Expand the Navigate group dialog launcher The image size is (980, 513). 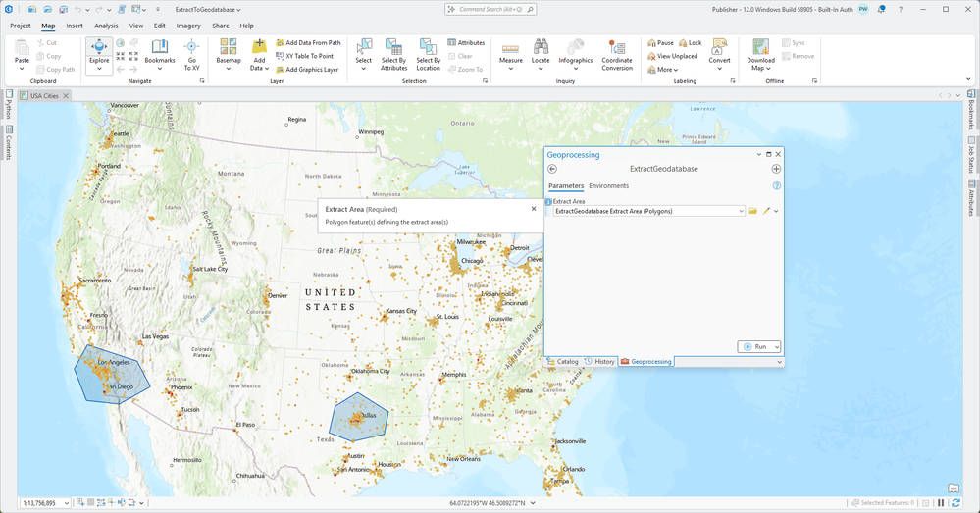click(x=202, y=81)
